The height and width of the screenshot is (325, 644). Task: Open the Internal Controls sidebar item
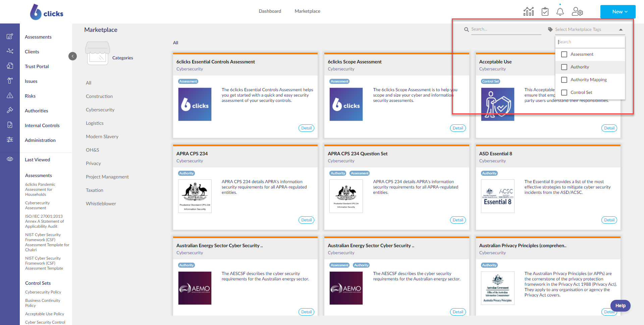(x=42, y=125)
